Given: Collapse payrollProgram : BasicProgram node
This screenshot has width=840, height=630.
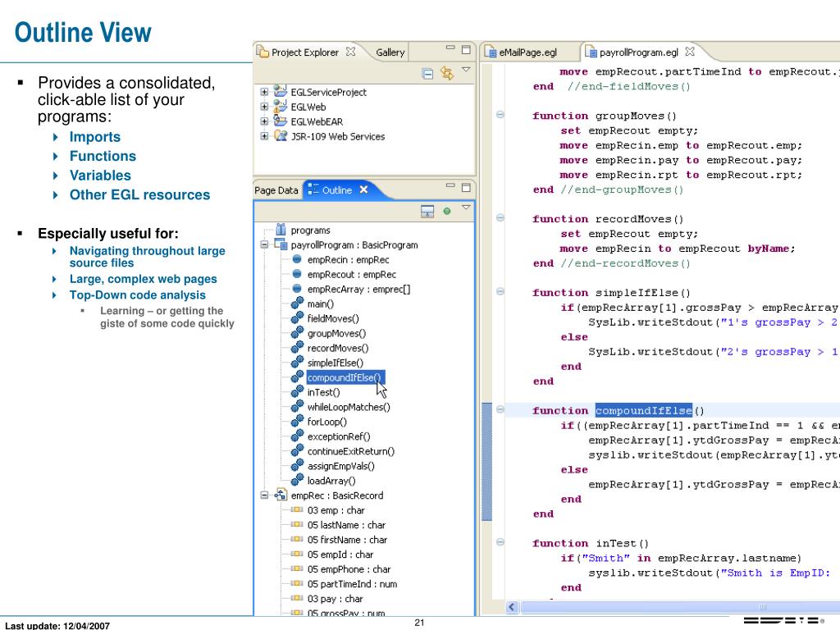Looking at the screenshot, I should click(264, 244).
